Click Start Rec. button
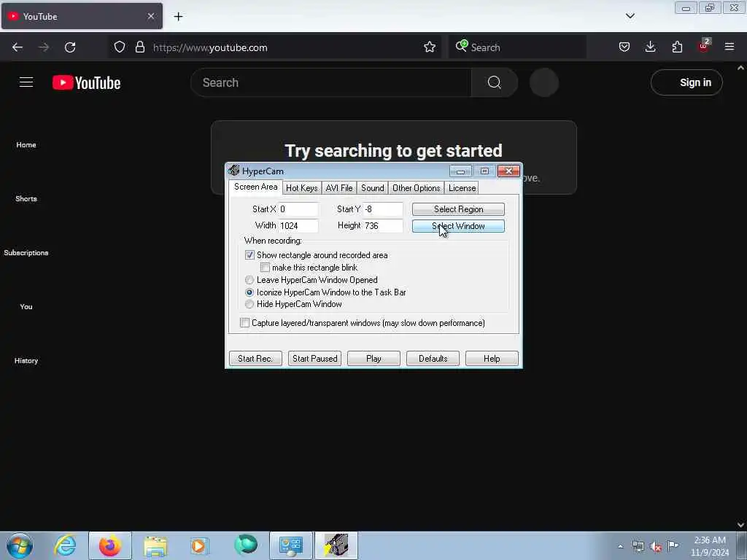This screenshot has height=560, width=747. [255, 359]
